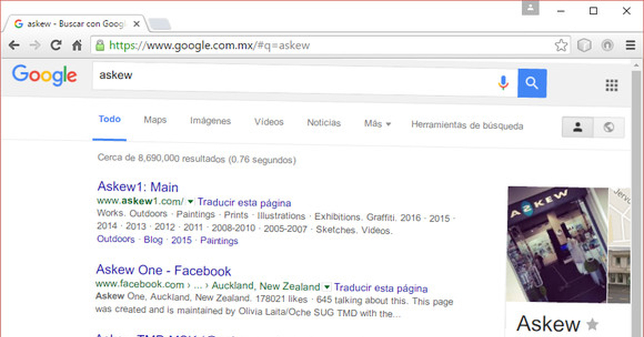The width and height of the screenshot is (644, 337).
Task: Open the Chrome hamburger menu
Action: click(x=631, y=45)
